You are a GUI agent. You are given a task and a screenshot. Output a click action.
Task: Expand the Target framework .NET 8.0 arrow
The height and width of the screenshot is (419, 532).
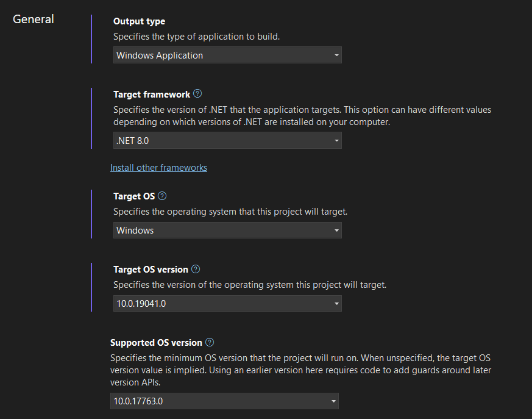tap(336, 140)
